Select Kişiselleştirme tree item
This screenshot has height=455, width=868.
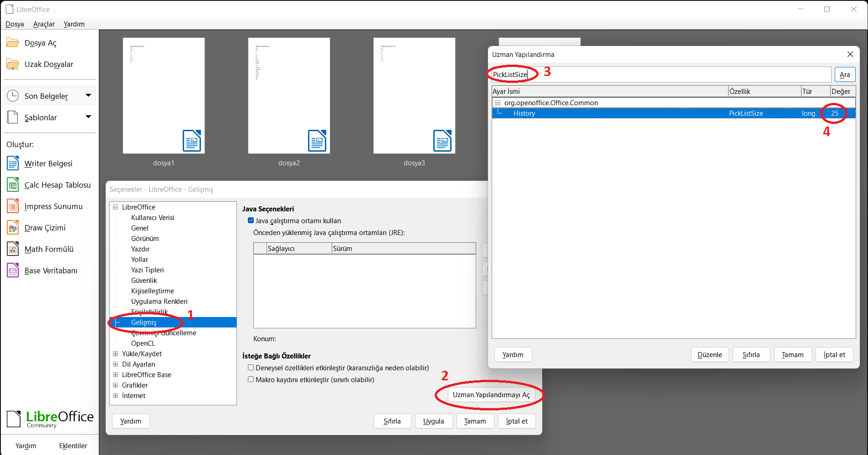[153, 291]
